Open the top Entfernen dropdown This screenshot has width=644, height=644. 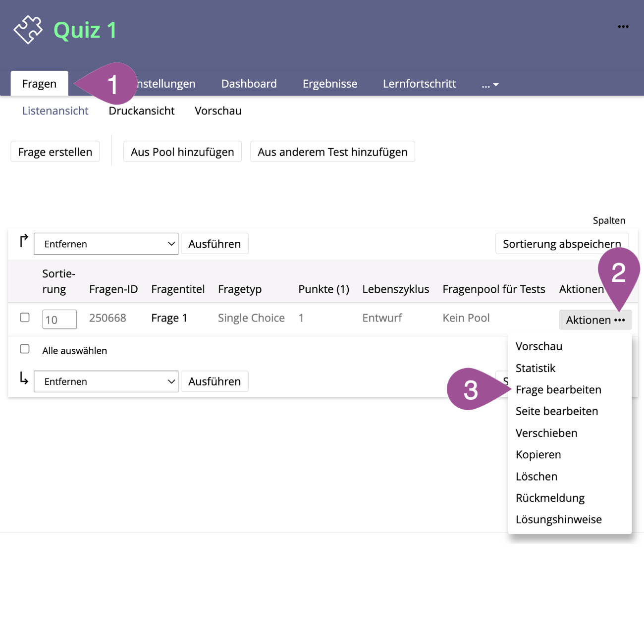pyautogui.click(x=106, y=244)
